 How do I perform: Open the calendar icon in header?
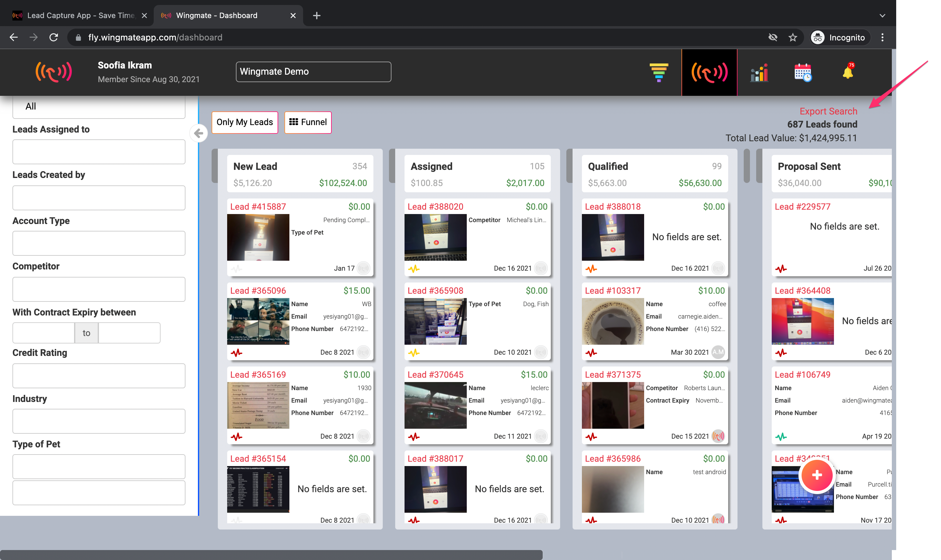803,72
